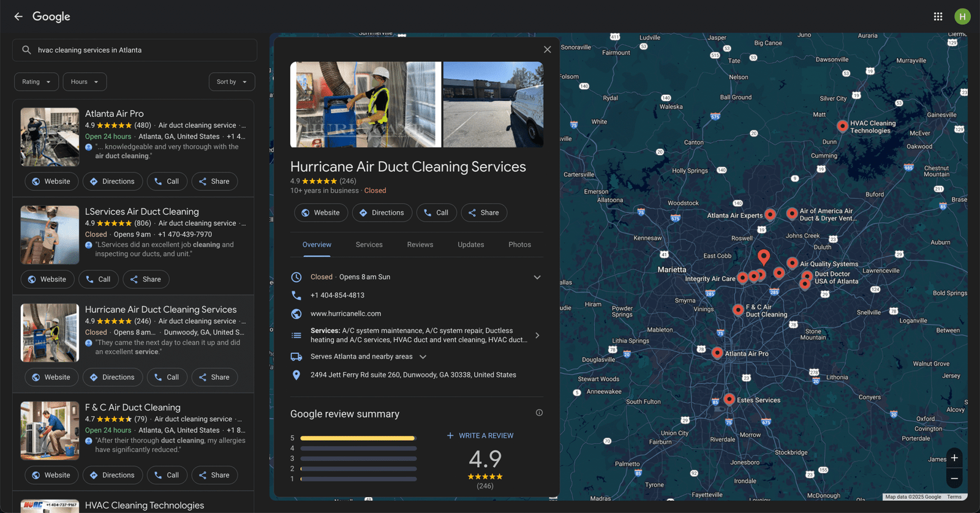Switch to the Overview tab
Screen dimensions: 980x513
coord(317,245)
